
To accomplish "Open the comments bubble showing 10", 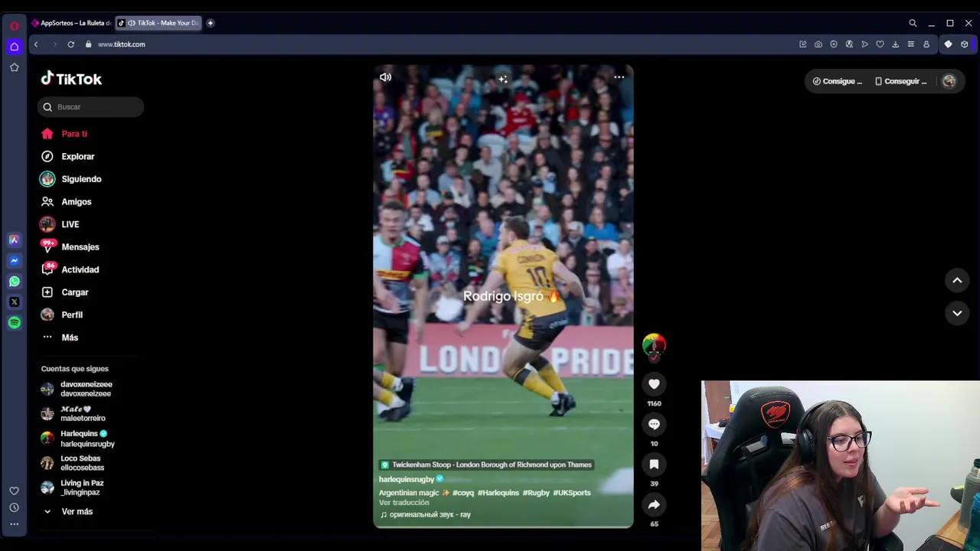I will click(654, 424).
